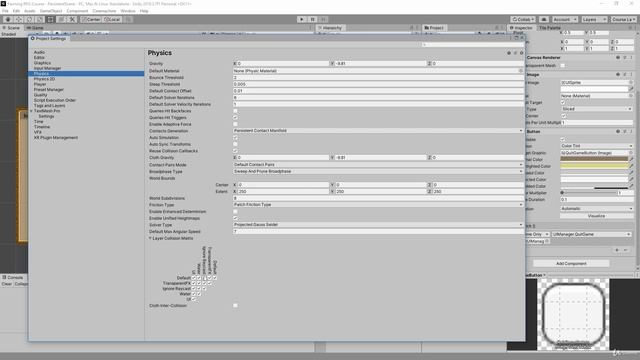Open the Component menu
Viewport: 640px width, 360px height.
tap(77, 11)
